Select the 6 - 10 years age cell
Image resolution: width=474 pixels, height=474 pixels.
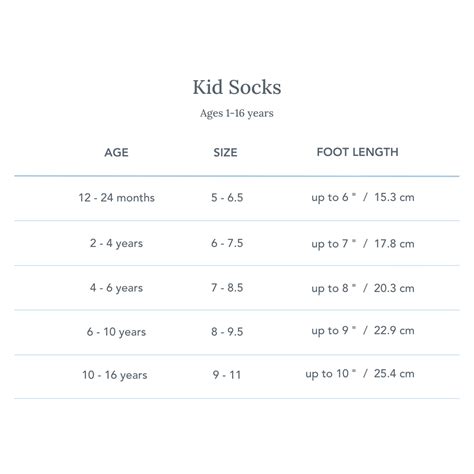116,332
